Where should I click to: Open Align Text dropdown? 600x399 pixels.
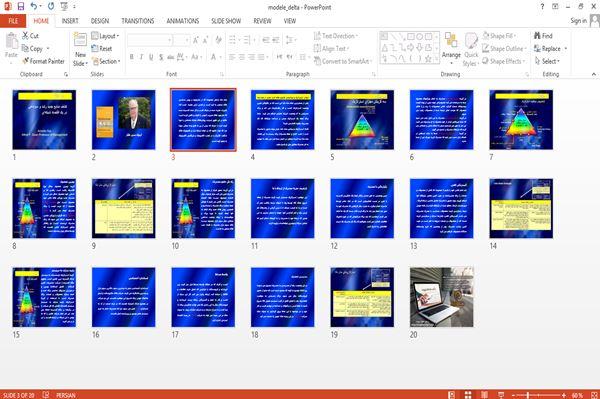(331, 49)
